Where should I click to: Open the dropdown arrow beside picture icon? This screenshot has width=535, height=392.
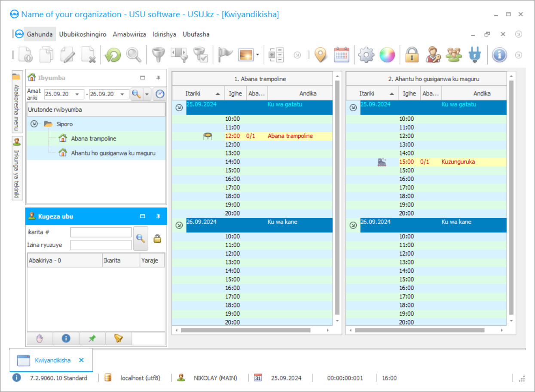click(257, 55)
